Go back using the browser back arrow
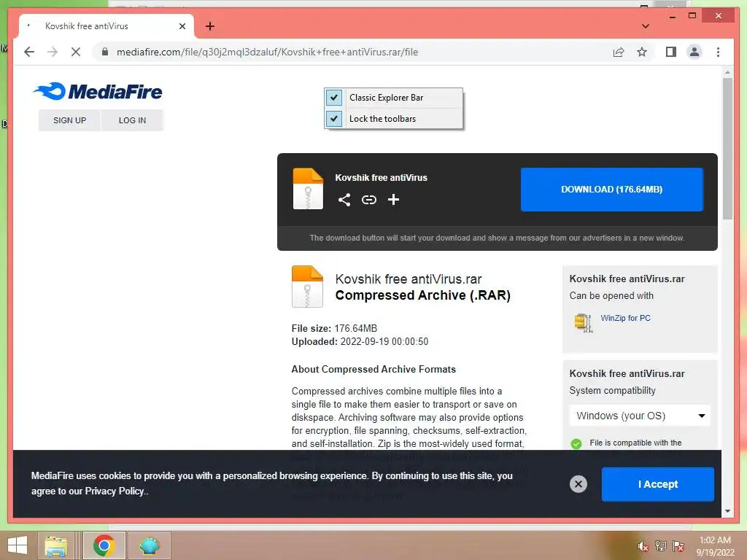Screen dimensions: 747x560 pos(29,52)
